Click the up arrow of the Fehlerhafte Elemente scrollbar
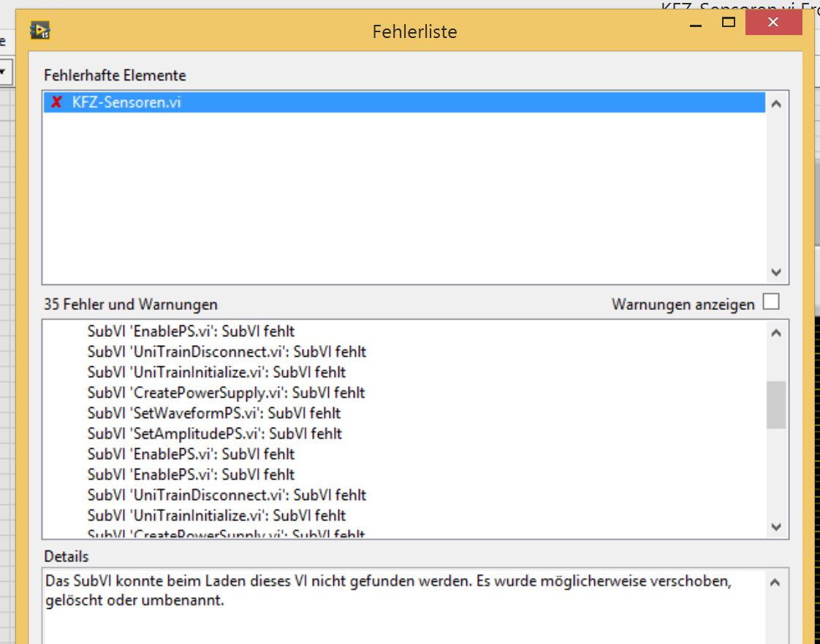Screen dimensions: 820x644 [776, 104]
